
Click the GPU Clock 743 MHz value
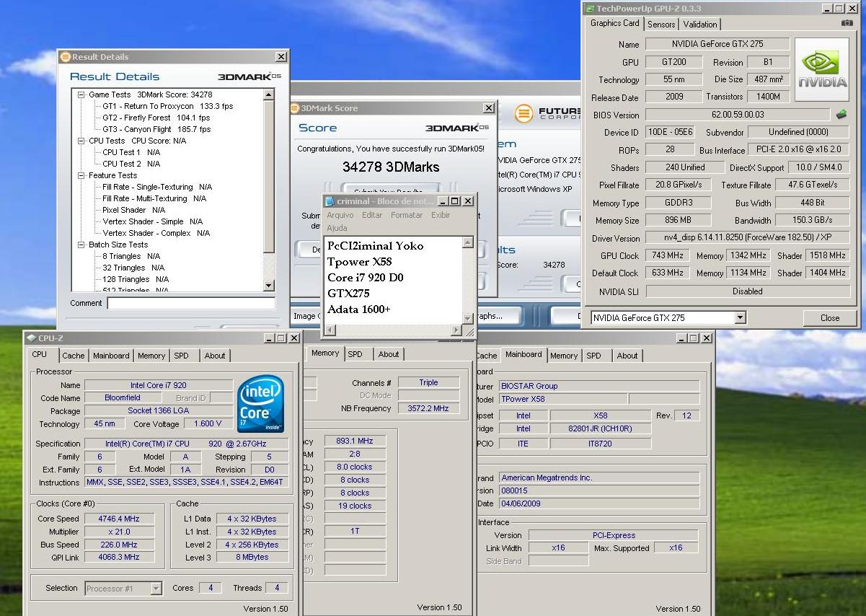[x=667, y=255]
